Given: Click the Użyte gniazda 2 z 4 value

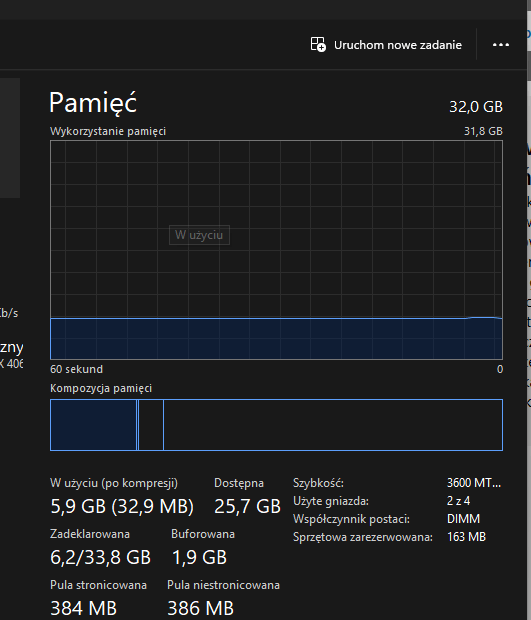Looking at the screenshot, I should (458, 501).
